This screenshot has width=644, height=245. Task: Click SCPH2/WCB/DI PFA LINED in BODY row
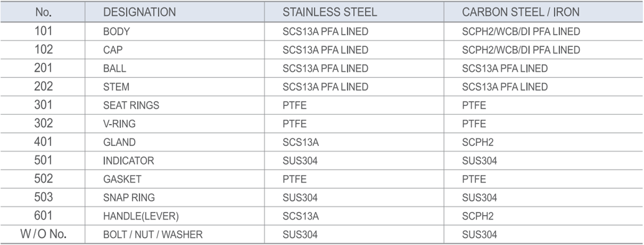(x=521, y=32)
